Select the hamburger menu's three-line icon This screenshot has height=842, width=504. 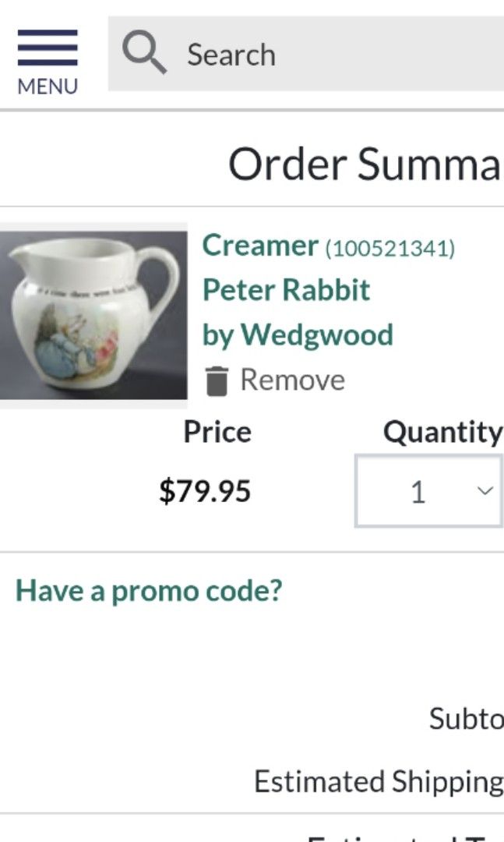pos(47,50)
